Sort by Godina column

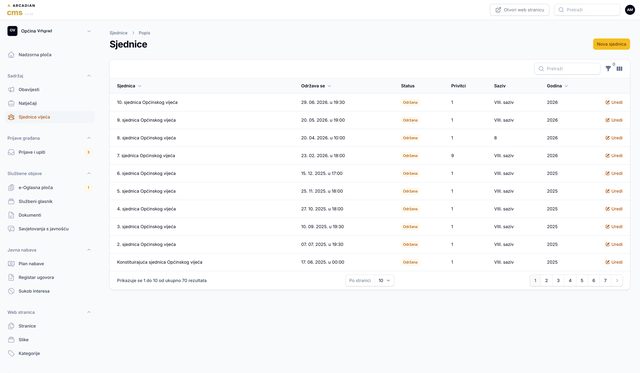tap(557, 86)
